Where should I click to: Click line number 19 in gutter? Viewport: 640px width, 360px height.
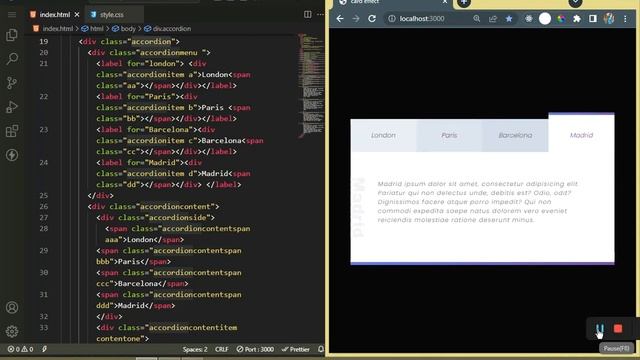point(44,41)
